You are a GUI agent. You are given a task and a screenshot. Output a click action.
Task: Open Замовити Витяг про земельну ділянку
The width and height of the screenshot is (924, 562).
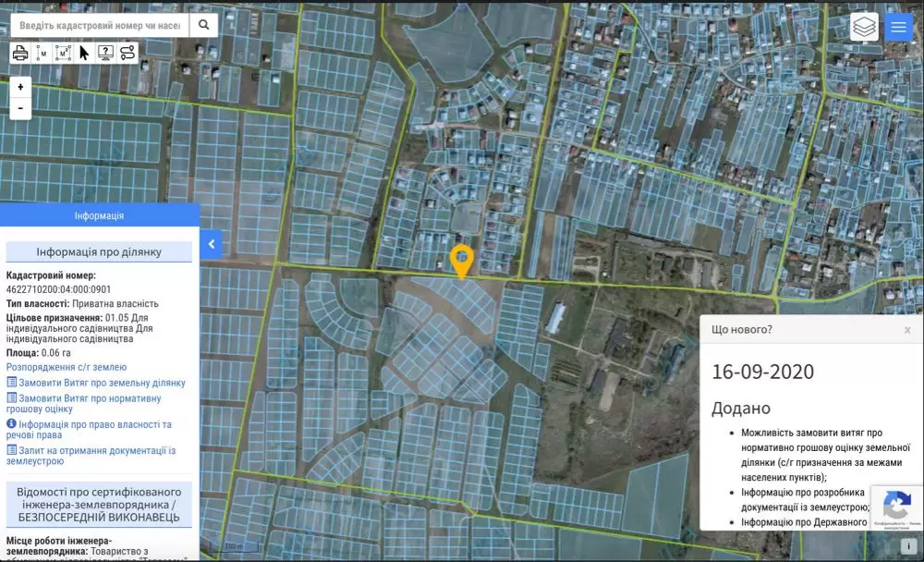tap(102, 383)
